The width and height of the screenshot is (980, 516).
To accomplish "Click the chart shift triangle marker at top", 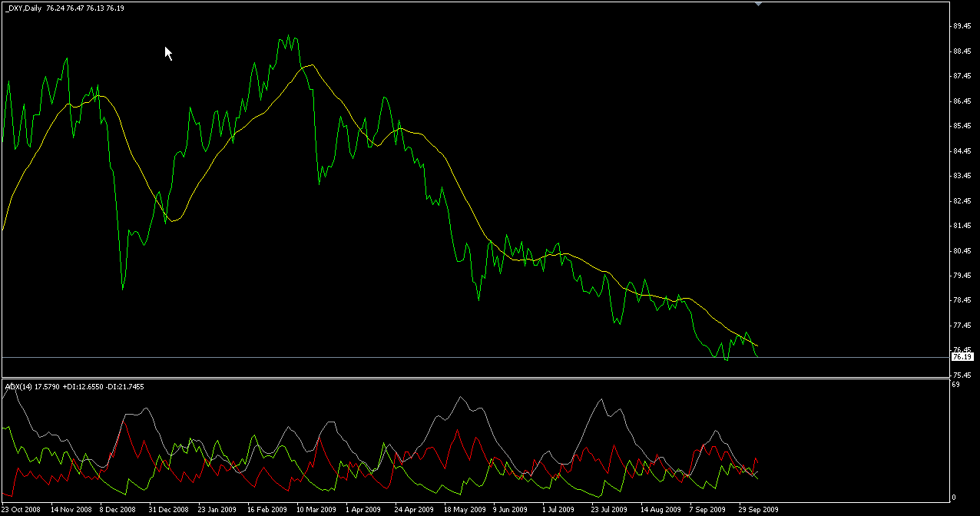I will (758, 4).
